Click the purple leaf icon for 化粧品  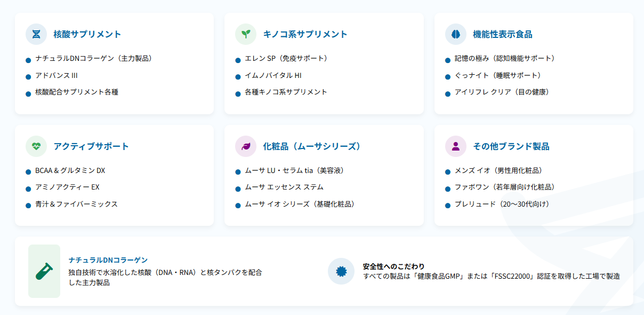246,146
